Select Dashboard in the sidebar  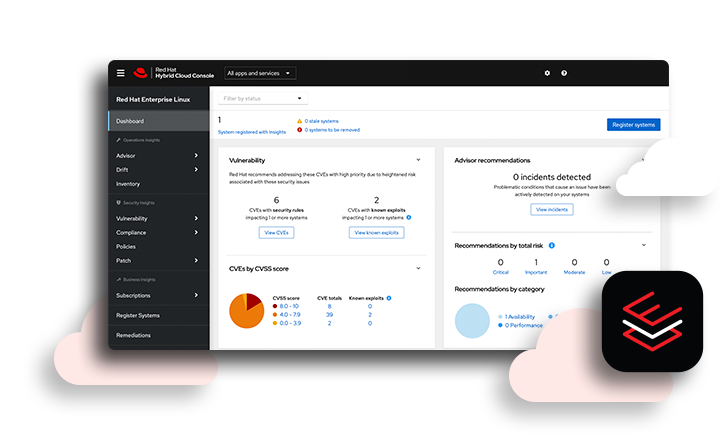pyautogui.click(x=159, y=121)
